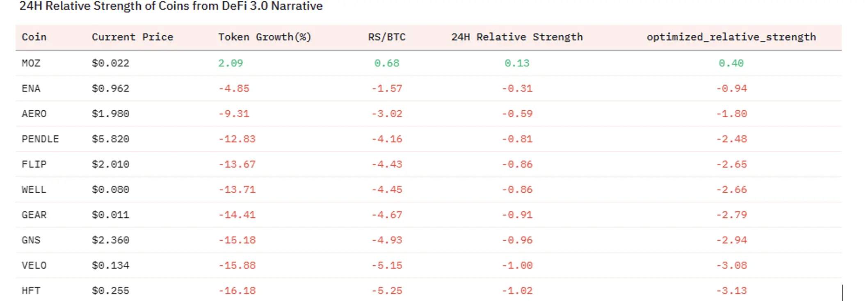Click the Token Growth(%) column header
Screen dimensions: 868x301
265,37
